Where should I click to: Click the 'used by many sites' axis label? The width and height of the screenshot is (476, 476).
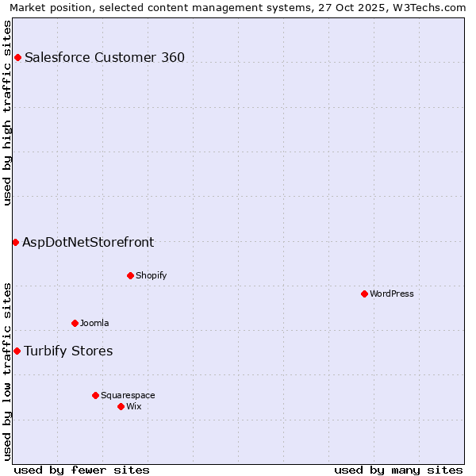398,470
